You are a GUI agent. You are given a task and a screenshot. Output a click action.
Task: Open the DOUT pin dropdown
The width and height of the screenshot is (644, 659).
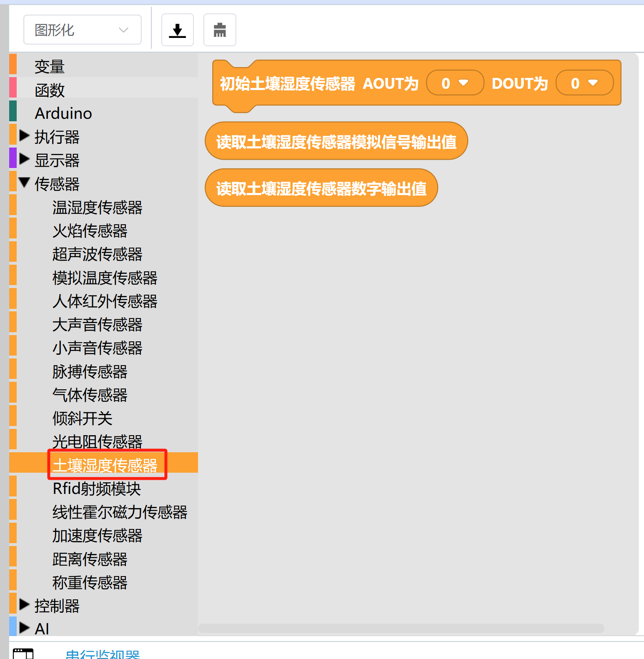[x=584, y=83]
